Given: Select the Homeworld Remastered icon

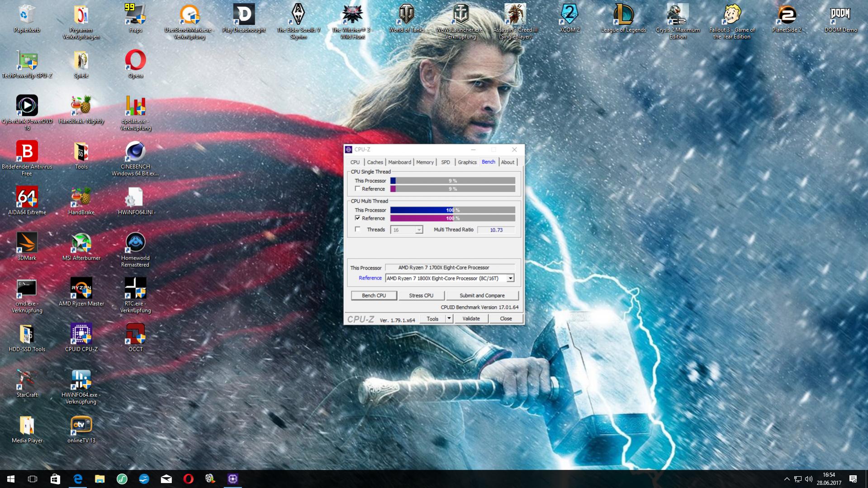Looking at the screenshot, I should [135, 250].
